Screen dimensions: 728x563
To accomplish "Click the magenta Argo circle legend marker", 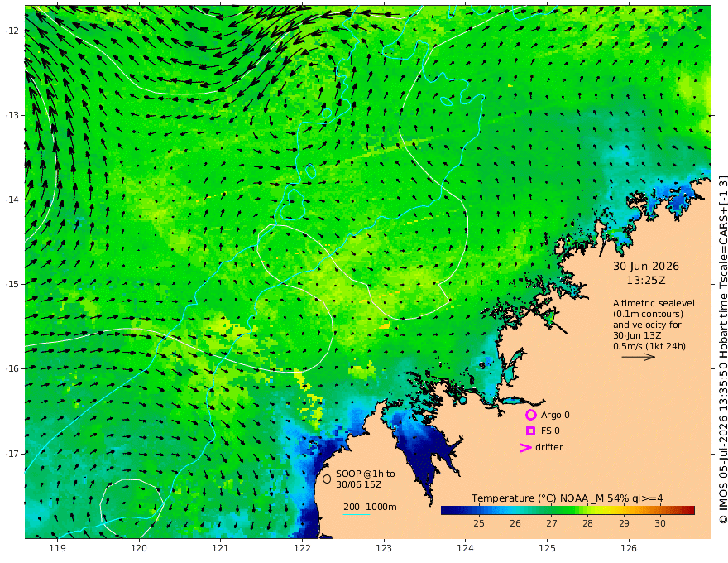I will 530,415.
